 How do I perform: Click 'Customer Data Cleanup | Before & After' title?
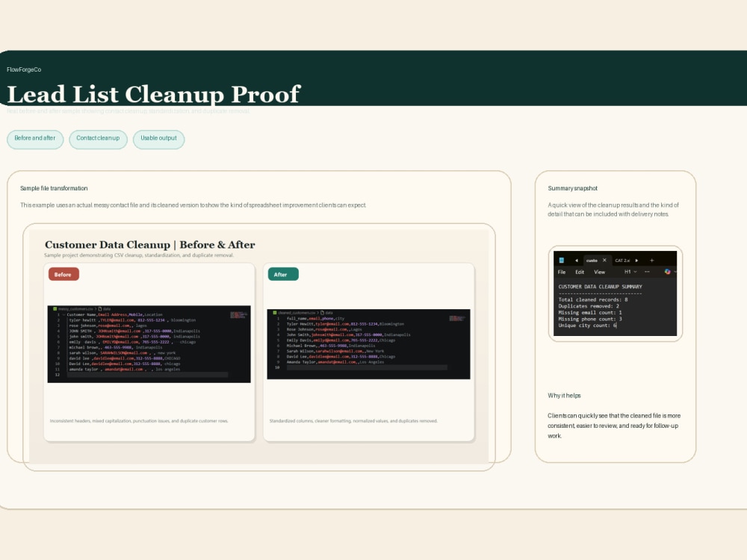click(149, 245)
